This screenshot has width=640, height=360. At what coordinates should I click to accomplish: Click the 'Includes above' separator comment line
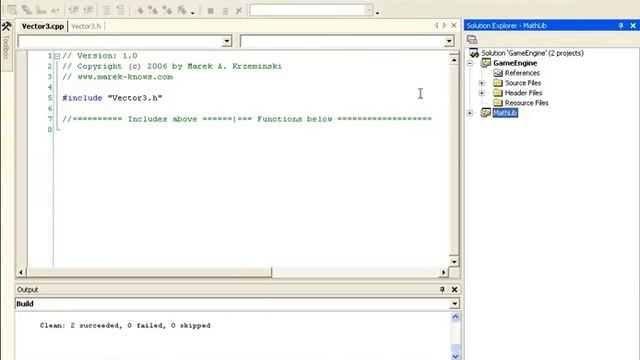click(247, 119)
